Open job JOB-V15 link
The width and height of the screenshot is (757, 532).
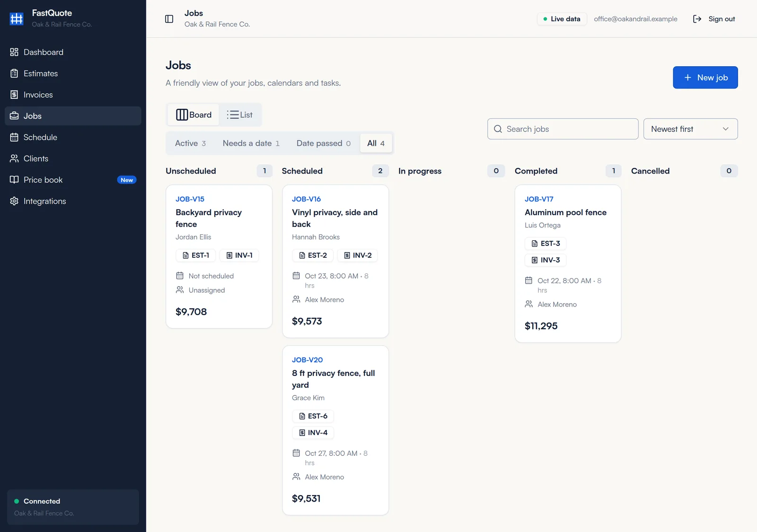[x=190, y=199]
